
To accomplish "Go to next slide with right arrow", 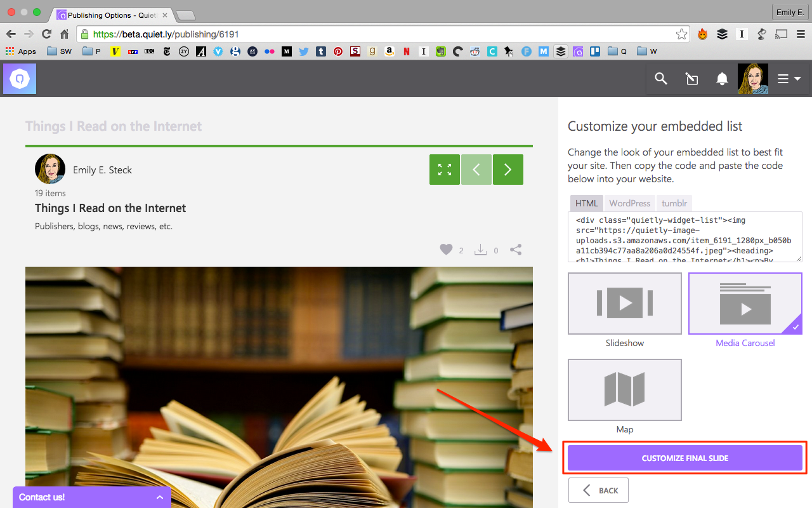I will click(x=507, y=170).
